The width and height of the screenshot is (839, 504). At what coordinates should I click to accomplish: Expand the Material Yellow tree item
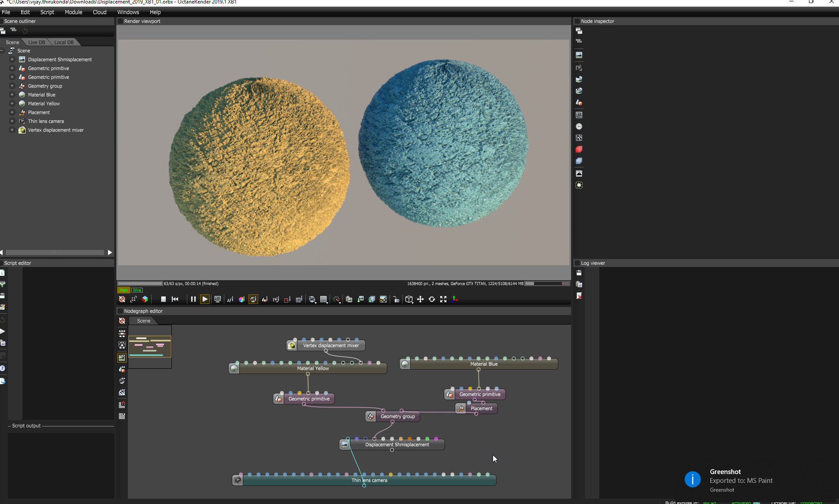coord(12,104)
